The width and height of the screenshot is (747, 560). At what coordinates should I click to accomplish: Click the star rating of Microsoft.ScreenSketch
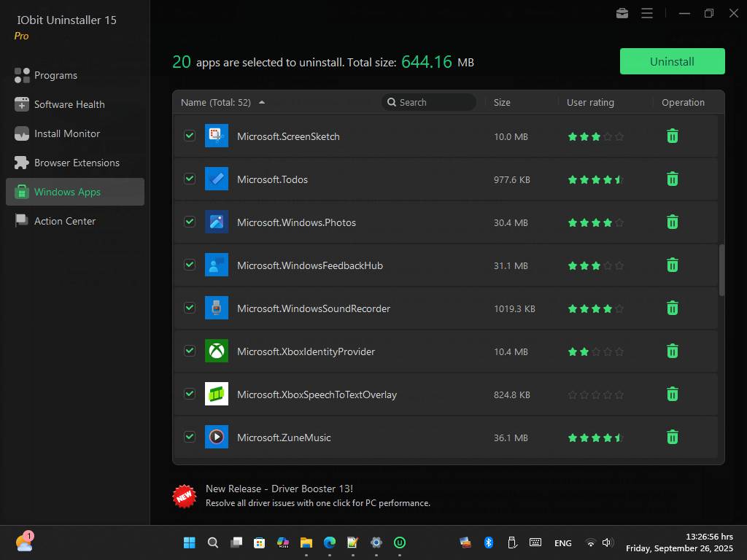(x=595, y=136)
